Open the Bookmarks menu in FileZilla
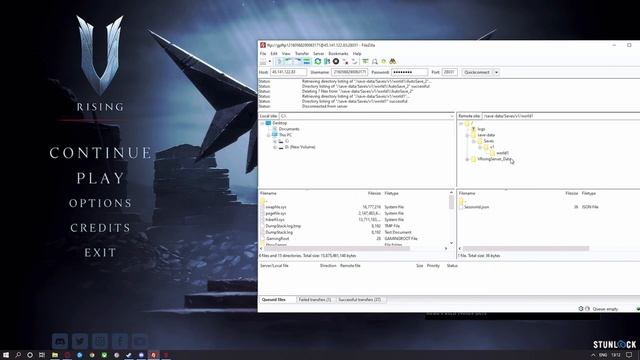640x360 pixels. point(338,53)
